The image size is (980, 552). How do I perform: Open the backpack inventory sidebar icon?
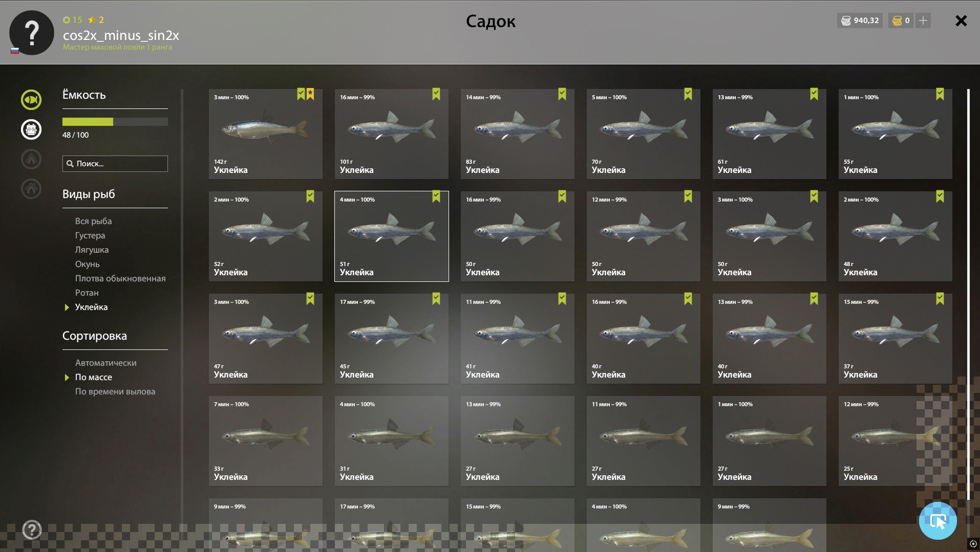(31, 129)
